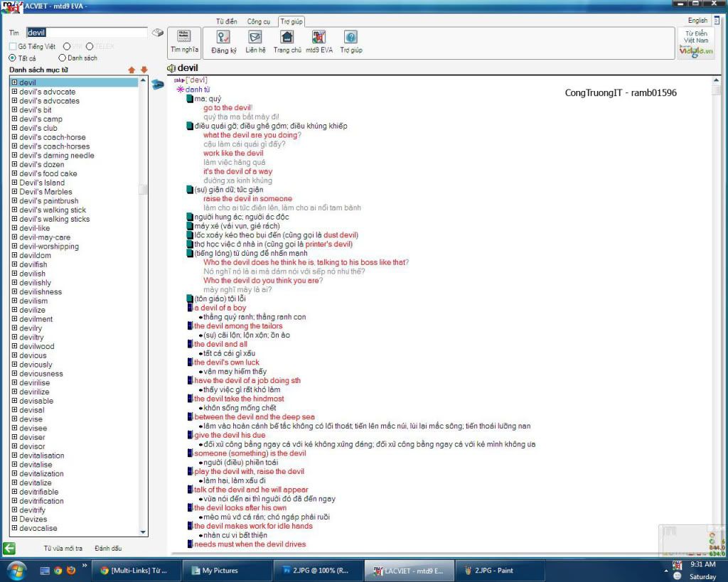The width and height of the screenshot is (728, 582).
Task: Switch to the Trợ giúp tab
Action: point(291,21)
